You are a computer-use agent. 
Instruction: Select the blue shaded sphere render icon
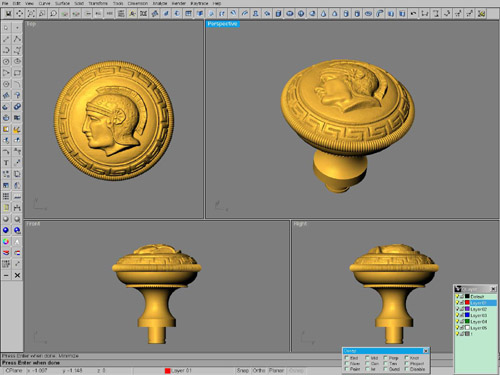point(6,230)
